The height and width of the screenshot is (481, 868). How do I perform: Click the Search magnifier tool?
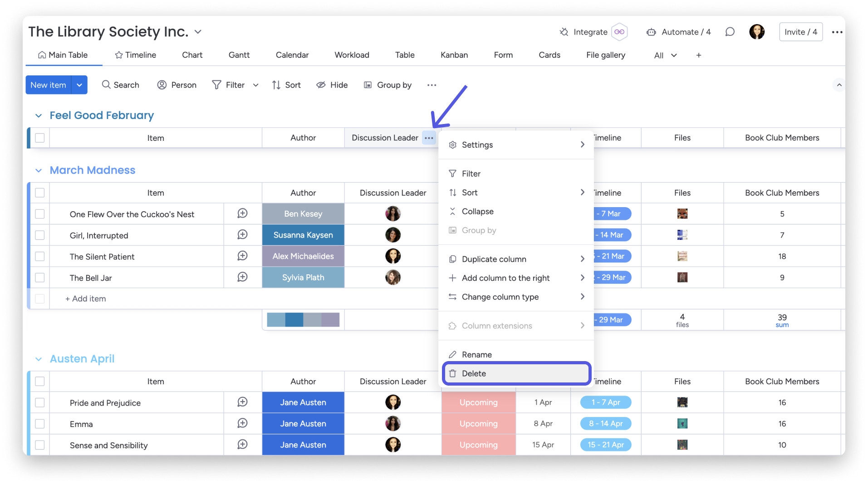click(x=120, y=85)
